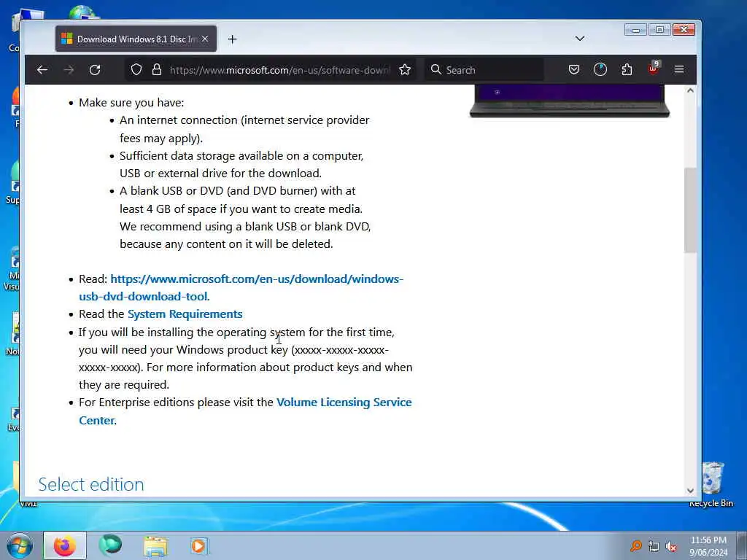Click Firefox in the taskbar

pos(65,545)
